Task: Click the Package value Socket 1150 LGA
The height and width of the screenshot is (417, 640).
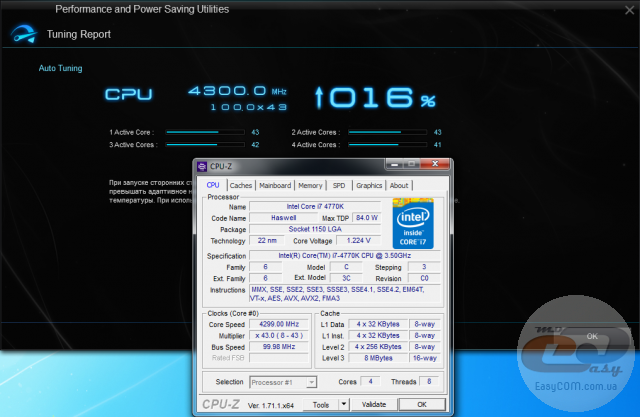Action: point(315,229)
